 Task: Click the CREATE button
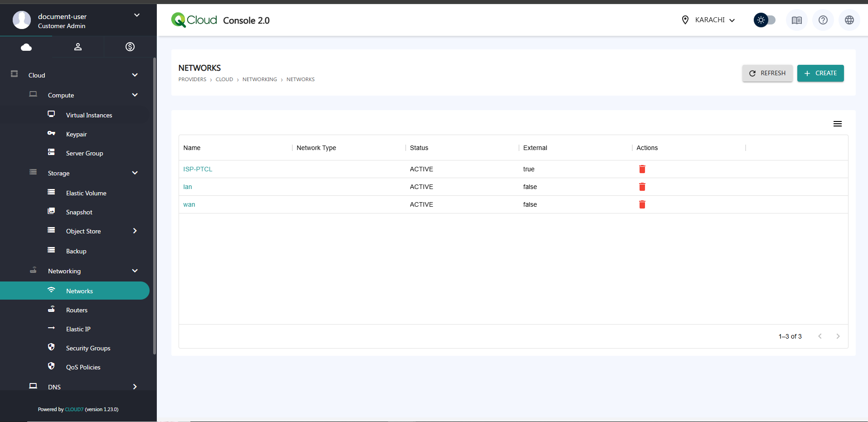pyautogui.click(x=820, y=73)
